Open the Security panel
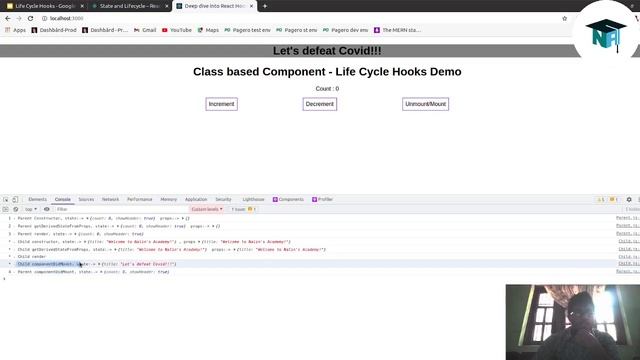 click(223, 200)
